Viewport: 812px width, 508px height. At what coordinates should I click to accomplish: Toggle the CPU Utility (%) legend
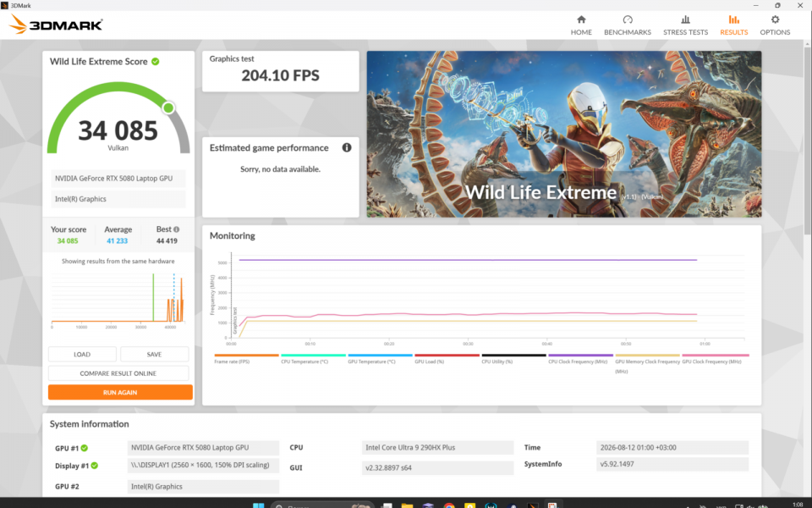tap(513, 359)
